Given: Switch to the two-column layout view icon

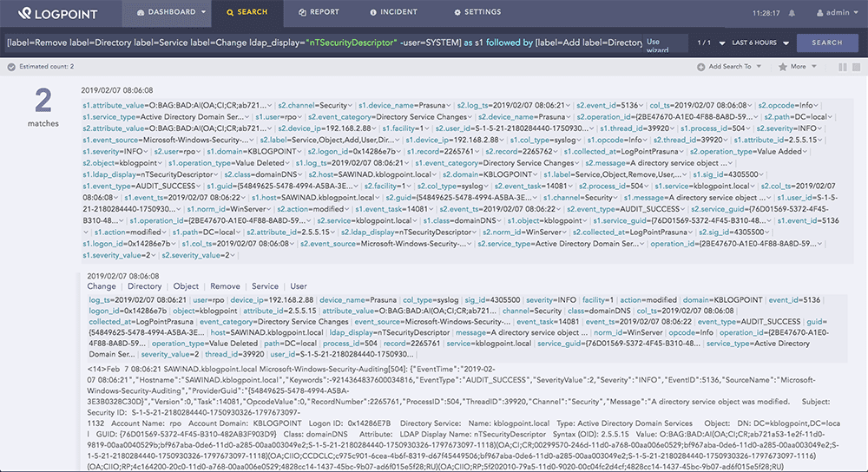Looking at the screenshot, I should (x=842, y=66).
